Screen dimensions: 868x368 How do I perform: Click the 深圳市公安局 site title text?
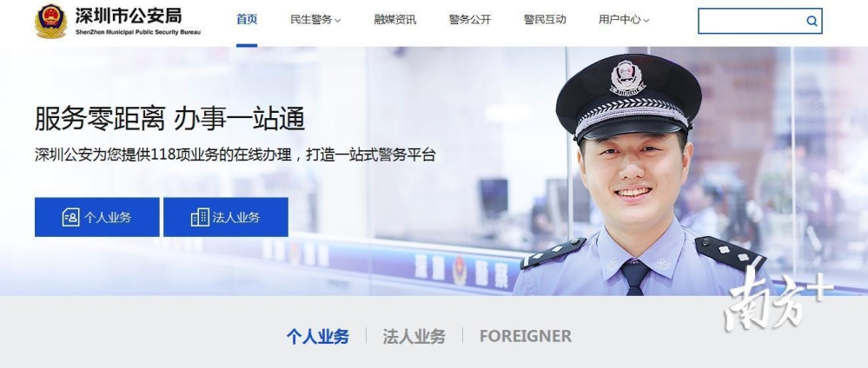pyautogui.click(x=129, y=16)
